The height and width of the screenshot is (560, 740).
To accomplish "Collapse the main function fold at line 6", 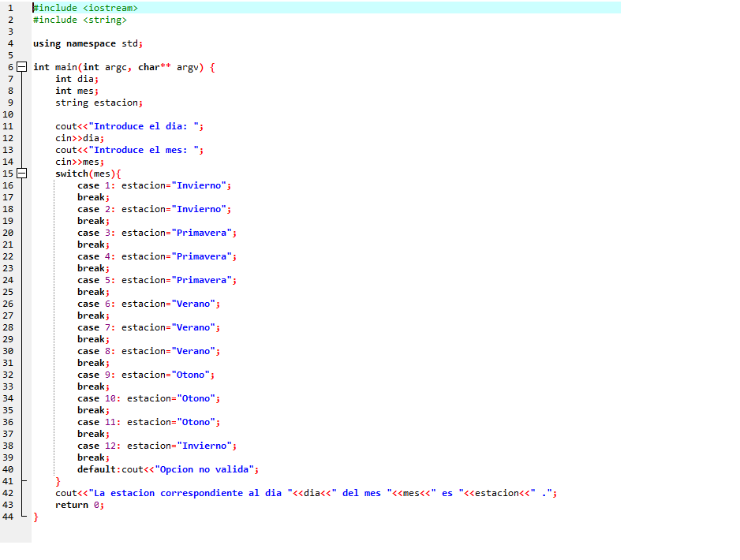I will (x=22, y=67).
